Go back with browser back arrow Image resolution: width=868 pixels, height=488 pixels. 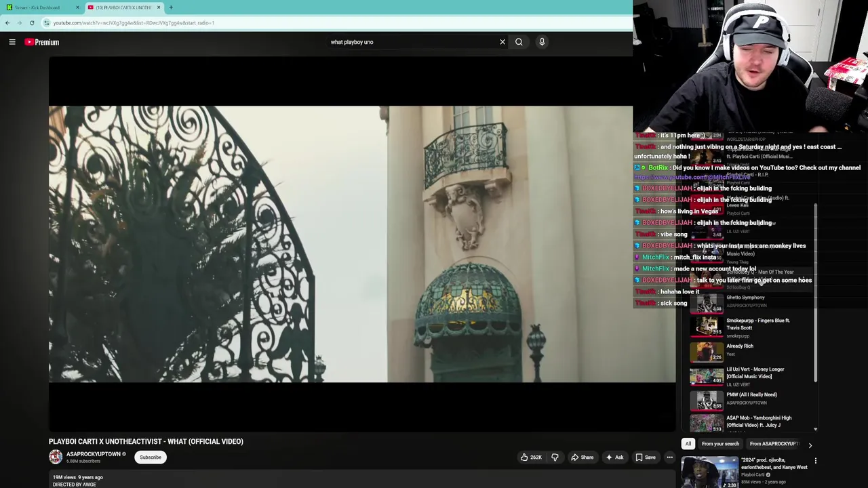coord(7,23)
